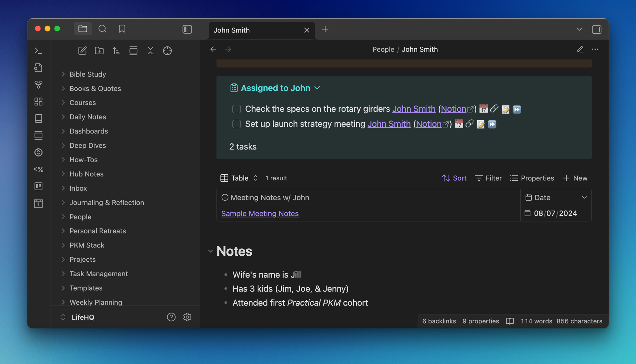Click the 08/07/2024 date field

point(555,213)
